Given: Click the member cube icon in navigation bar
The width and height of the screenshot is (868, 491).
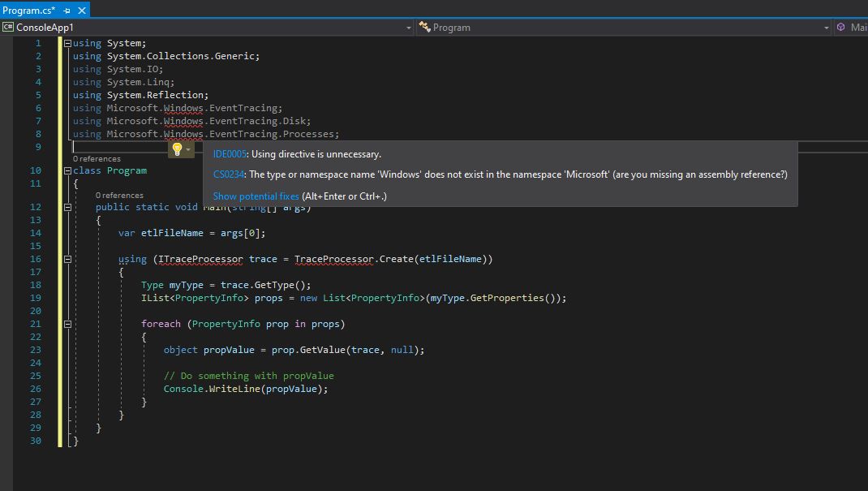Looking at the screenshot, I should click(x=841, y=27).
